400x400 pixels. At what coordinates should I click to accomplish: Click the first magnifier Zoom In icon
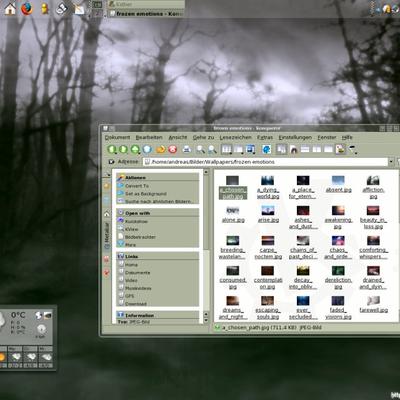point(200,149)
